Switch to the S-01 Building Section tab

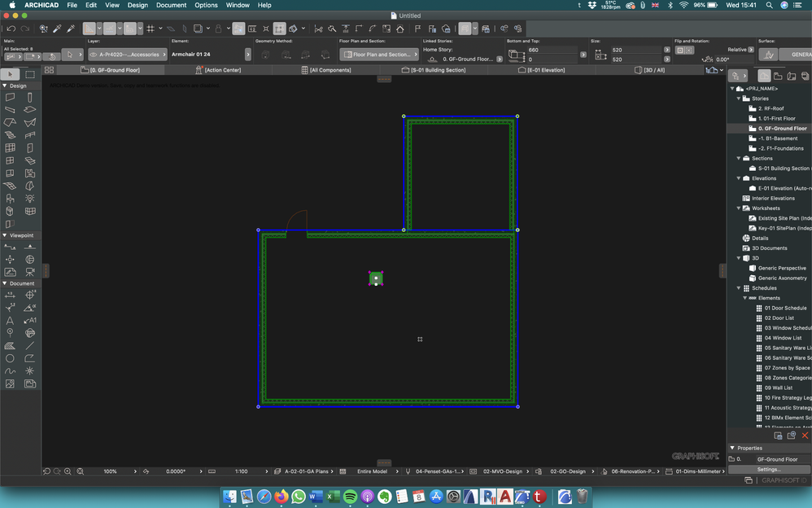coord(438,70)
